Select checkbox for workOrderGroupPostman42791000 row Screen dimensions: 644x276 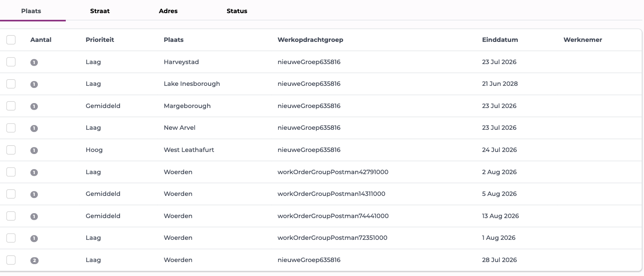click(11, 172)
